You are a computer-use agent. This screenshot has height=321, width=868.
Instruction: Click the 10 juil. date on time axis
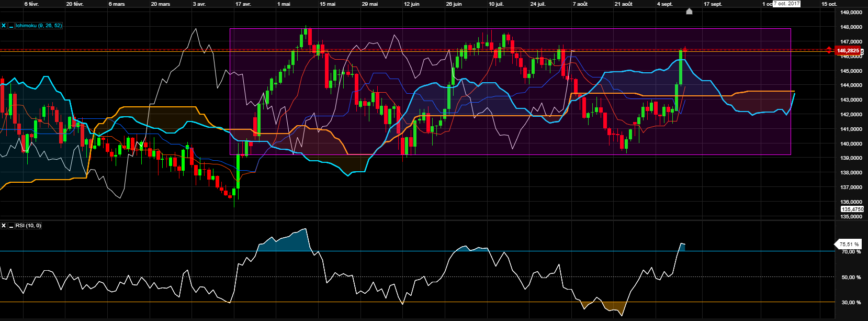click(497, 4)
